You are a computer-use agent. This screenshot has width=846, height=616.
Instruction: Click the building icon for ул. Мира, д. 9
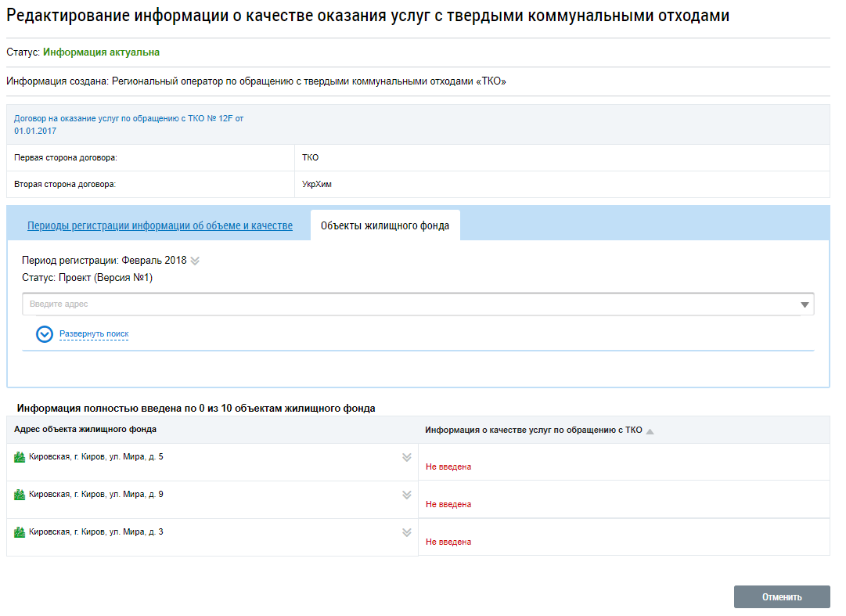(x=20, y=495)
